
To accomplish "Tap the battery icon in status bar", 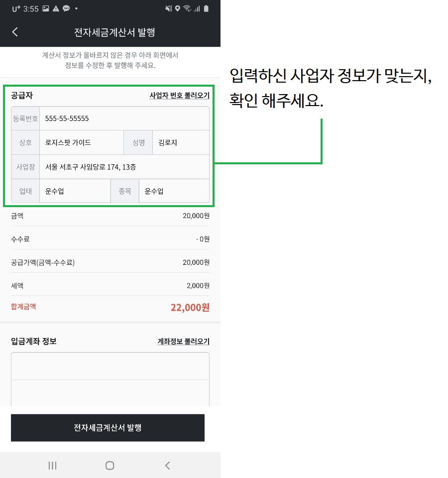I will click(x=206, y=8).
